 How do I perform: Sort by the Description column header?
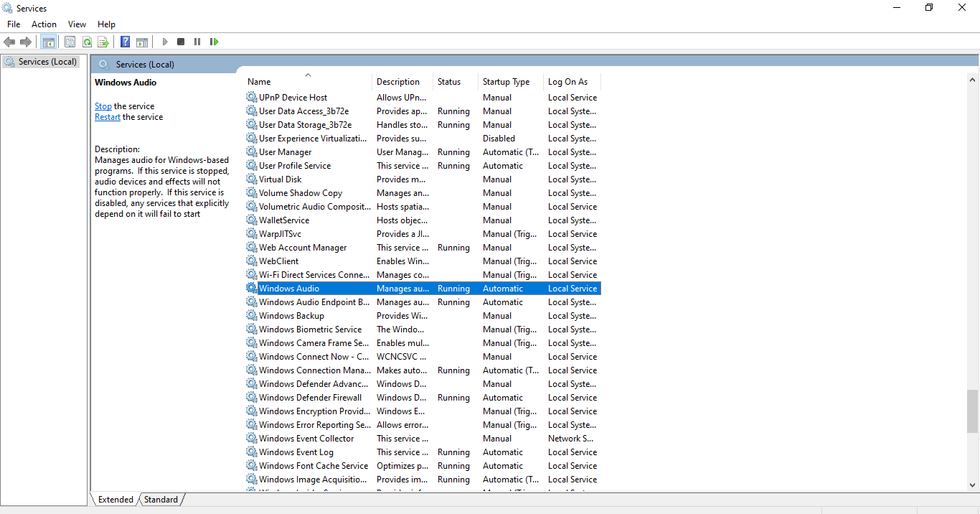402,82
